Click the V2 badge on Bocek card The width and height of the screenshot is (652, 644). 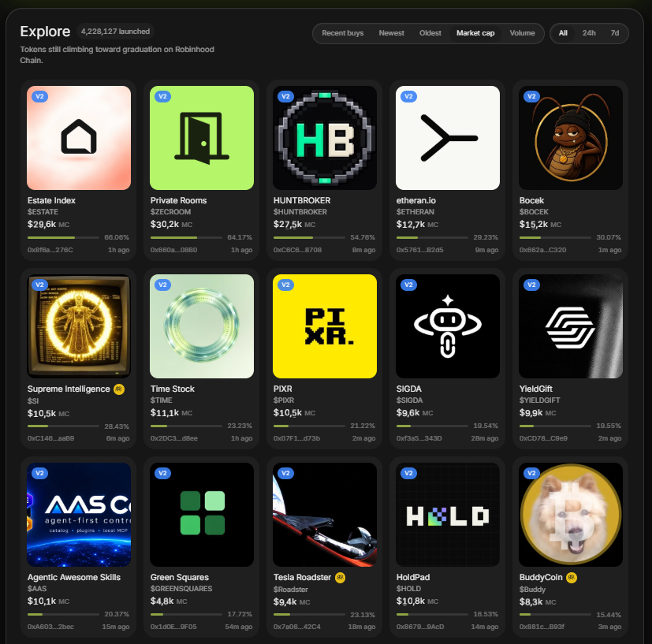(x=532, y=96)
